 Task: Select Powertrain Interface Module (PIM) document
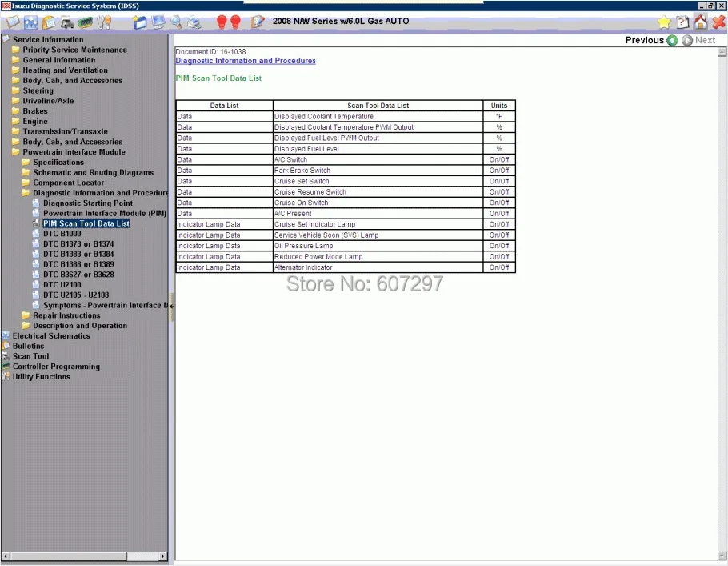click(x=105, y=213)
